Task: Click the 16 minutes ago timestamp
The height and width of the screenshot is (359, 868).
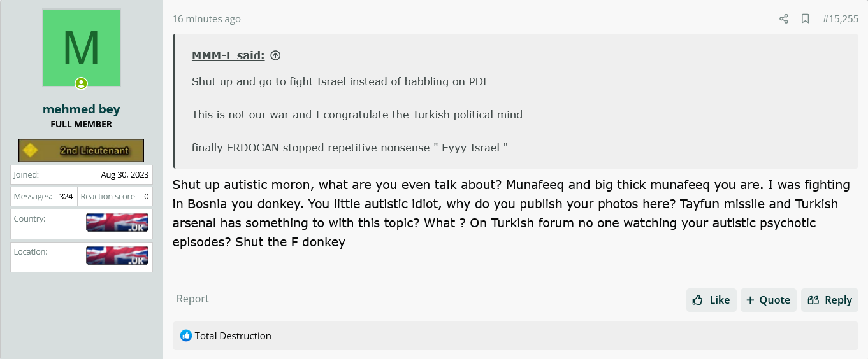Action: pos(206,19)
